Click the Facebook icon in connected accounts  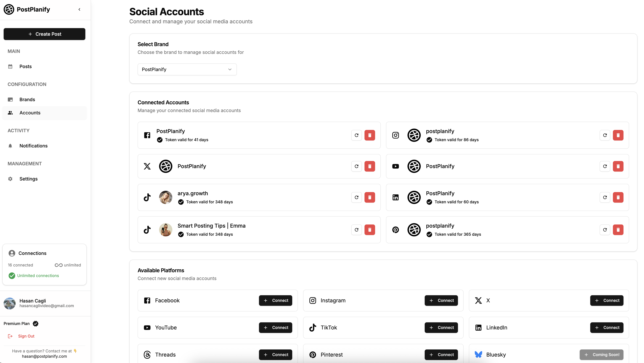pos(147,135)
